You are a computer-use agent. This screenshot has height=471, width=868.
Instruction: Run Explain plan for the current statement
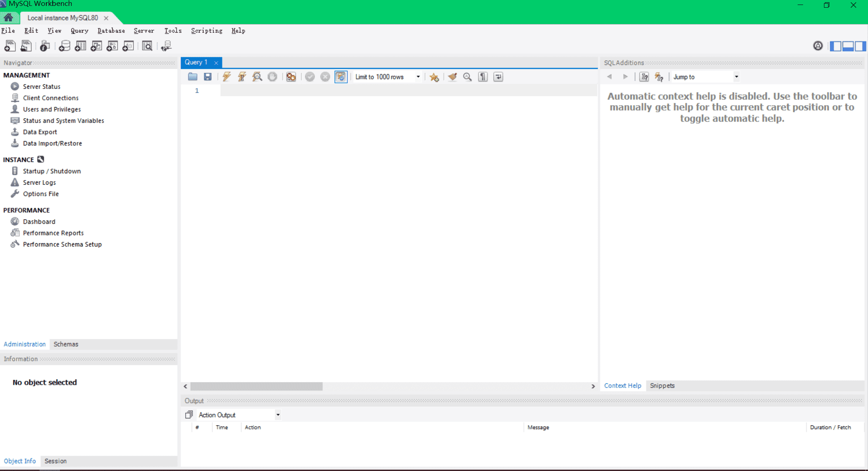coord(257,77)
